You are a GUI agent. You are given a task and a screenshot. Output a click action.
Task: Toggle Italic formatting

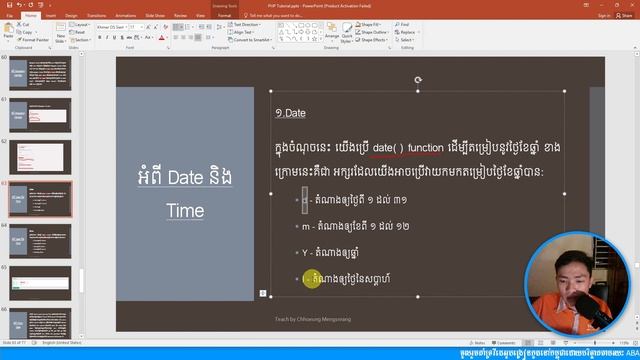click(107, 38)
